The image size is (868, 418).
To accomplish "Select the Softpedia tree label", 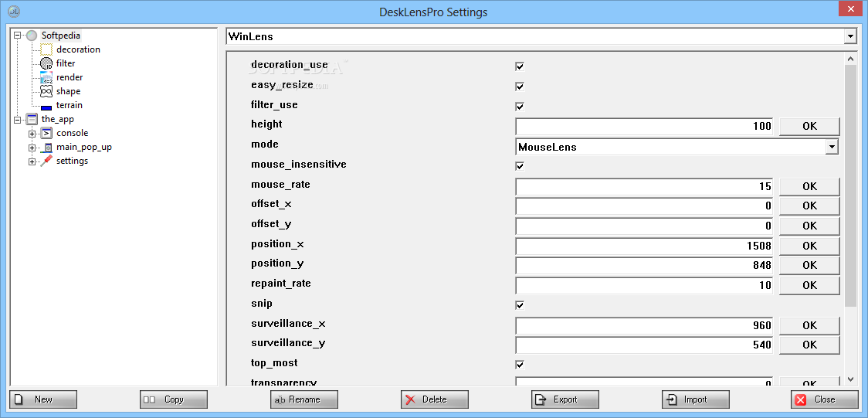I will tap(61, 36).
